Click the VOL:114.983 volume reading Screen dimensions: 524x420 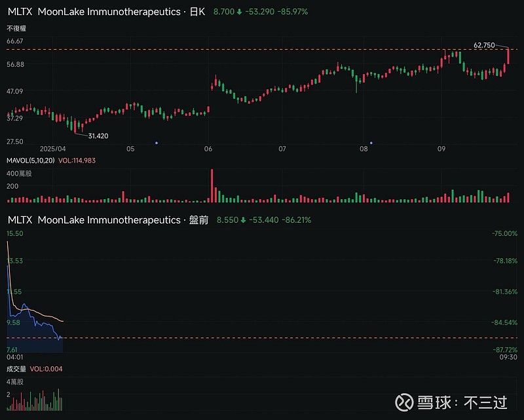[x=77, y=161]
